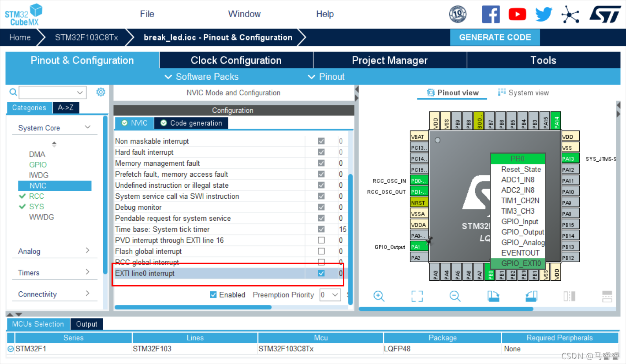626x364 pixels.
Task: Click the VBAT pin on chip
Action: (x=419, y=137)
